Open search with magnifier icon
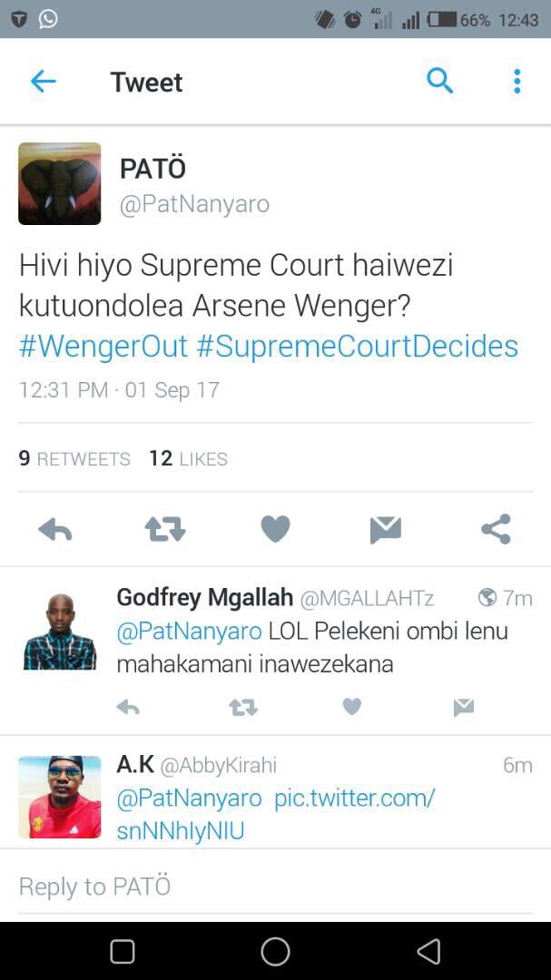 tap(439, 82)
